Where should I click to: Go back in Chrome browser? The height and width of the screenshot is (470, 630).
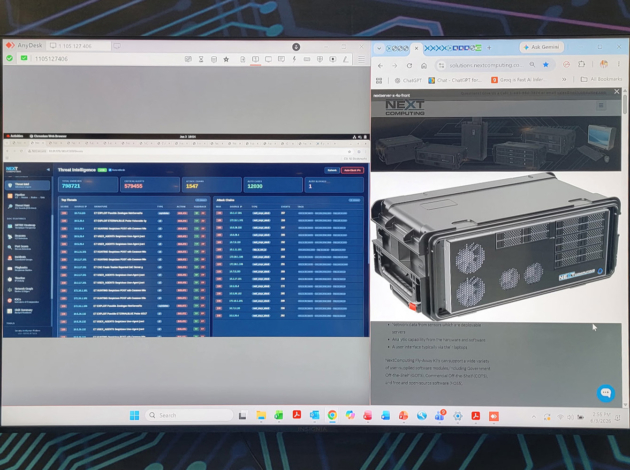click(x=380, y=65)
